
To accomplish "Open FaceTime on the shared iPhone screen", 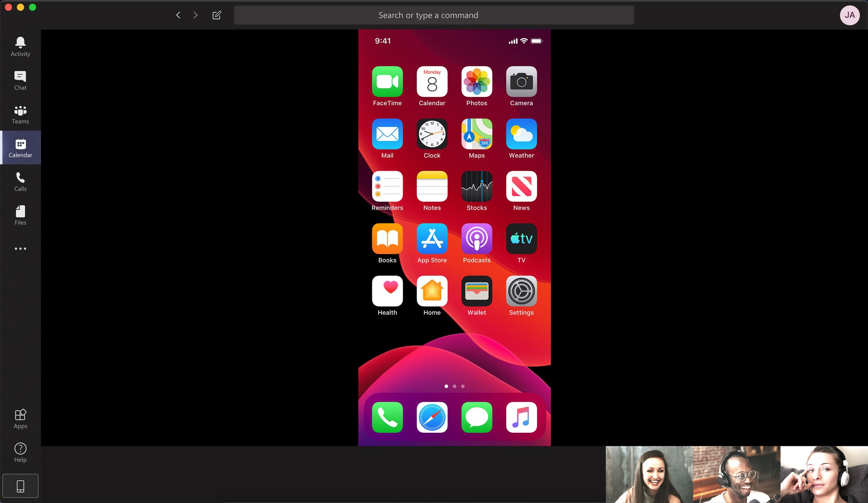I will (387, 82).
